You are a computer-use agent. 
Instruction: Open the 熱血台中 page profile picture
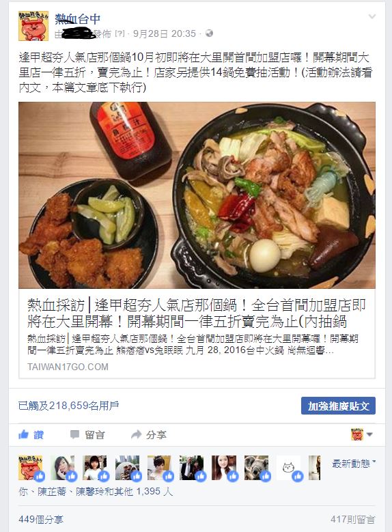[33, 26]
